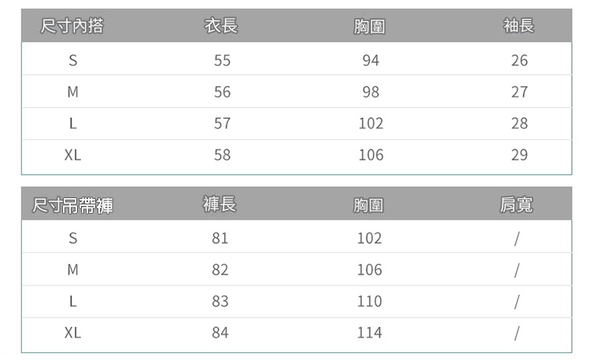
Task: Click the 袖長 value 26
Action: [x=519, y=61]
